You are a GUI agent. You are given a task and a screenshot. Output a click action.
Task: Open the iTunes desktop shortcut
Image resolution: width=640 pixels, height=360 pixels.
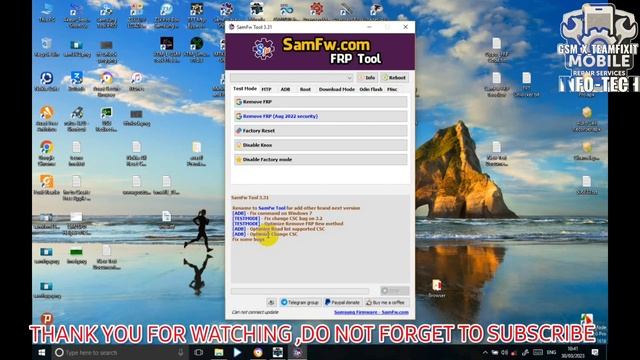pos(136,82)
